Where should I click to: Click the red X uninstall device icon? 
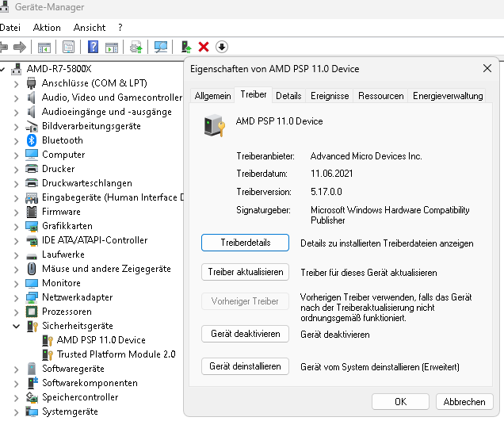204,48
